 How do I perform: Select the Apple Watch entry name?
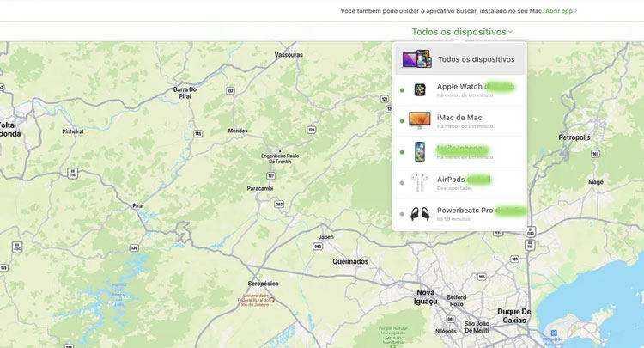[x=459, y=86]
